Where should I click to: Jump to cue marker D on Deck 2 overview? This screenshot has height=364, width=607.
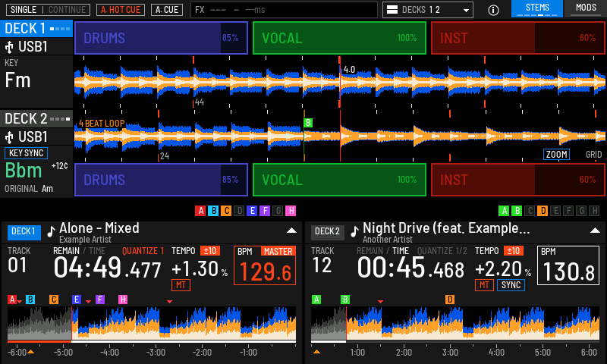pos(449,300)
